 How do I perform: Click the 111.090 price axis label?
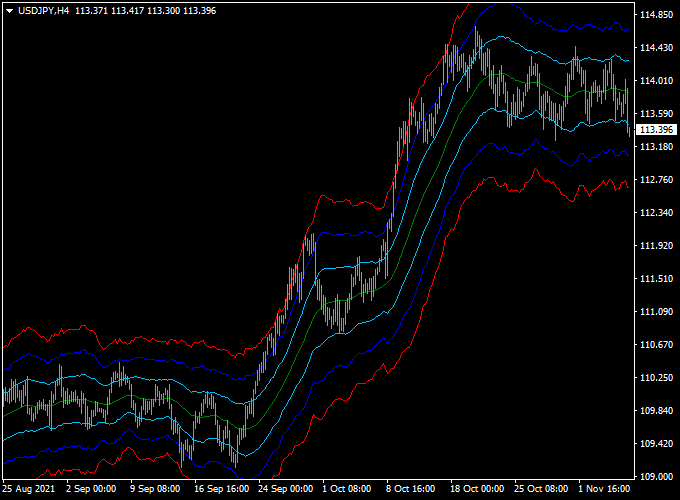(656, 311)
